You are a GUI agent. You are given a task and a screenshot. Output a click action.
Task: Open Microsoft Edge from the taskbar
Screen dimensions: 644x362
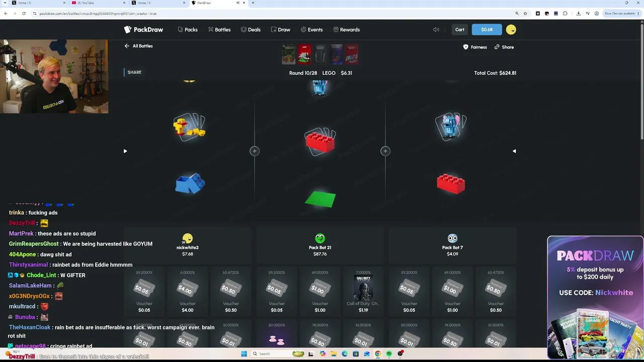[344, 354]
